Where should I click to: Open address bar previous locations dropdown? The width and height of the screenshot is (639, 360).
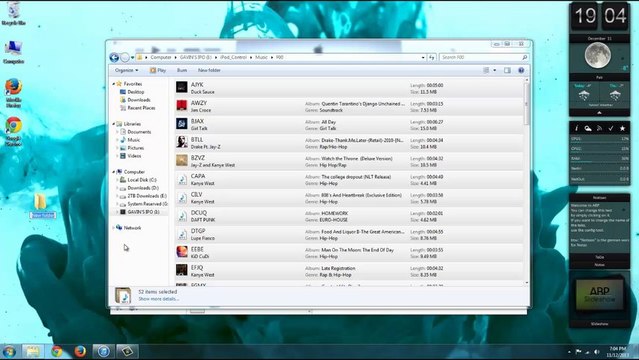(423, 57)
